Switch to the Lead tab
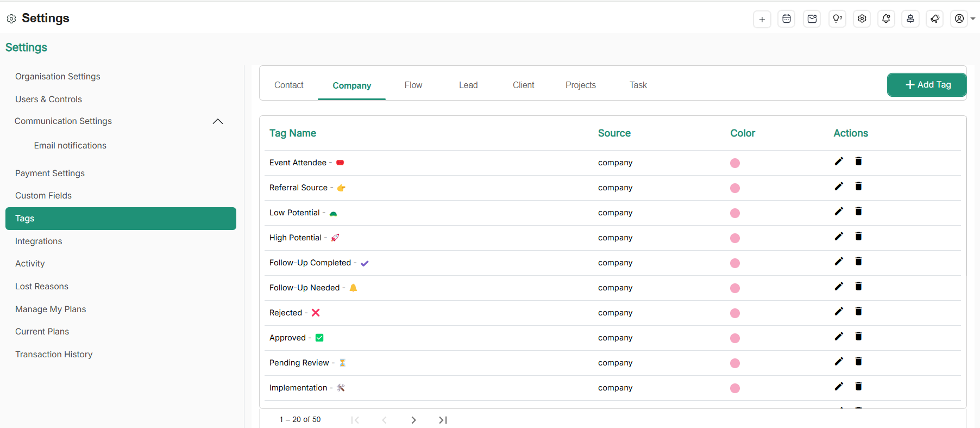Image resolution: width=980 pixels, height=428 pixels. [468, 85]
